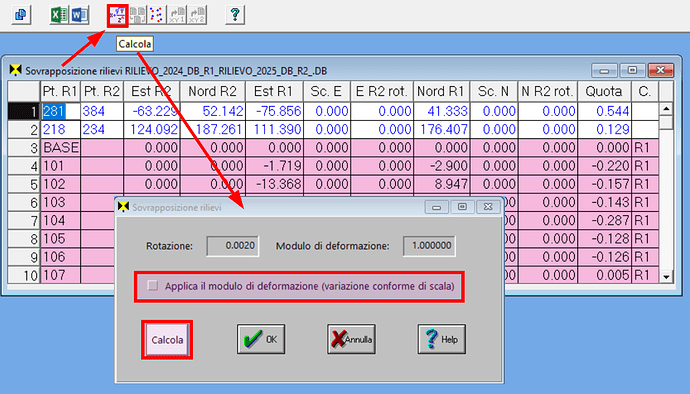690x394 pixels.
Task: Click the table scrollbar down arrow
Action: [666, 276]
